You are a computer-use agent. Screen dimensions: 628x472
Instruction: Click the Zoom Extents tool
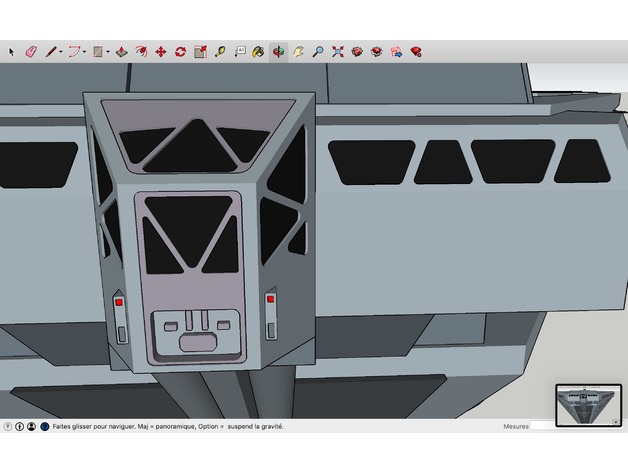point(338,52)
